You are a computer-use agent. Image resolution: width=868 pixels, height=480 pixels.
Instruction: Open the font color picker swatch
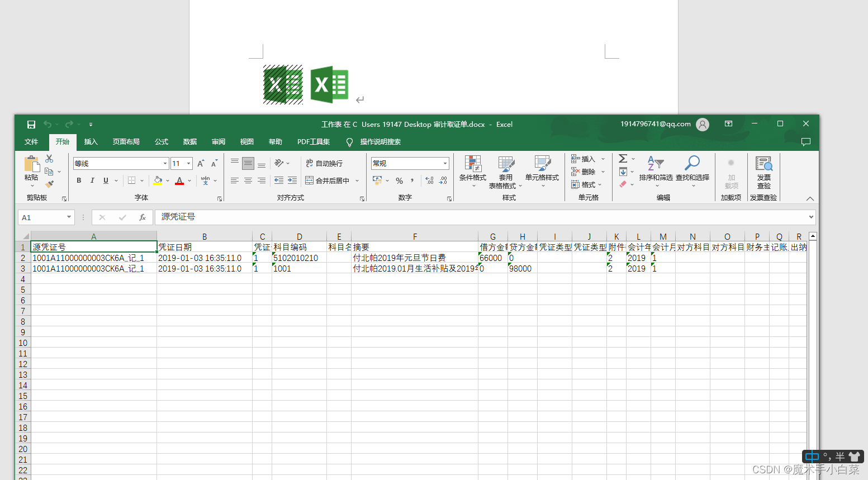(x=179, y=181)
